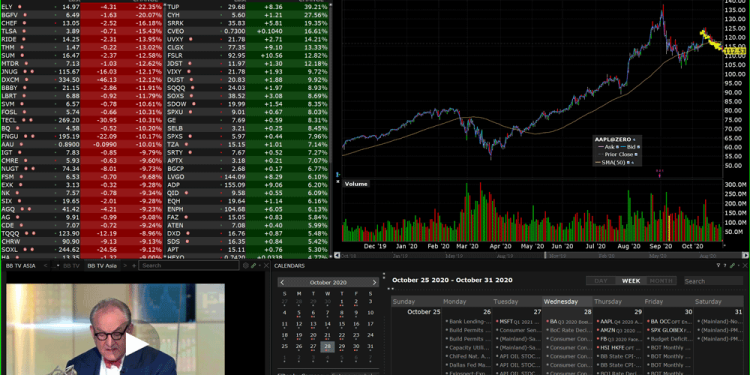Close the BB TV Asia panel

click(266, 265)
